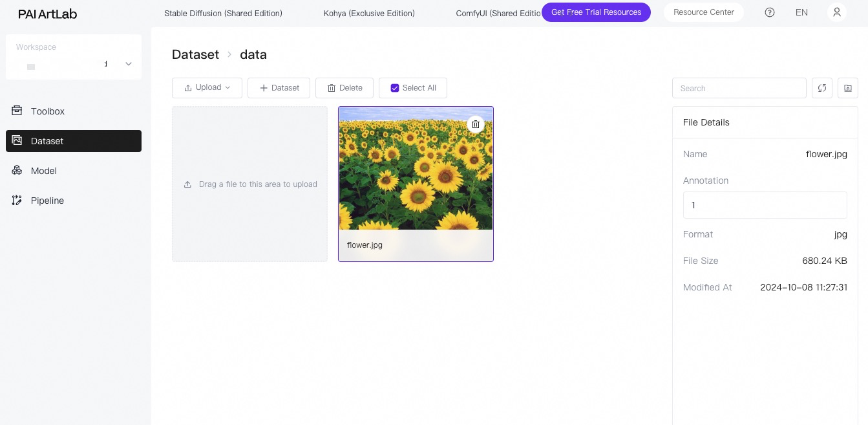Click the Delete toolbar button
This screenshot has width=868, height=425.
tap(344, 88)
